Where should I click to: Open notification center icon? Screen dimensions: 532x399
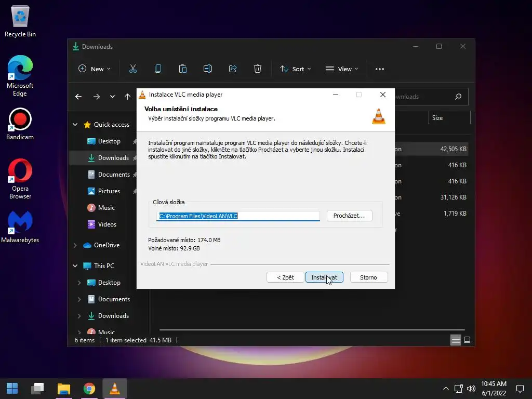(x=520, y=389)
